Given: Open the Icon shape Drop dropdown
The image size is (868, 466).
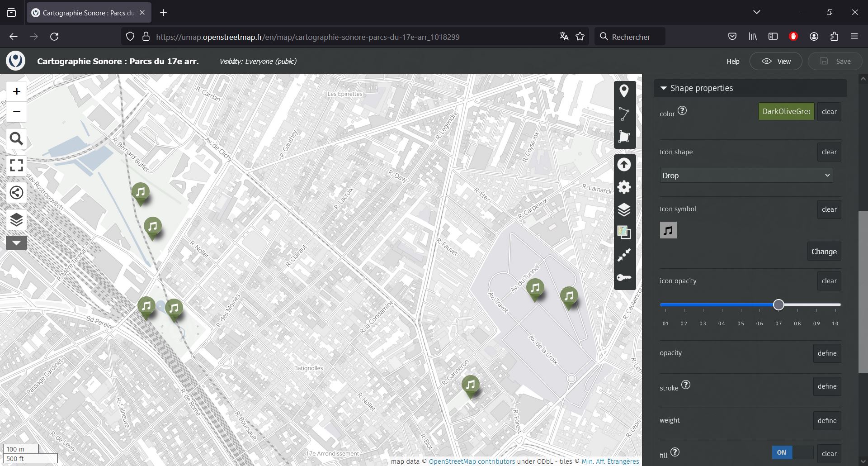Looking at the screenshot, I should (746, 176).
